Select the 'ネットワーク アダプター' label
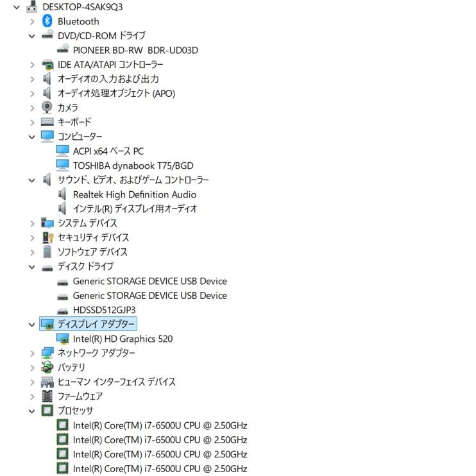Image resolution: width=476 pixels, height=476 pixels. [x=96, y=353]
